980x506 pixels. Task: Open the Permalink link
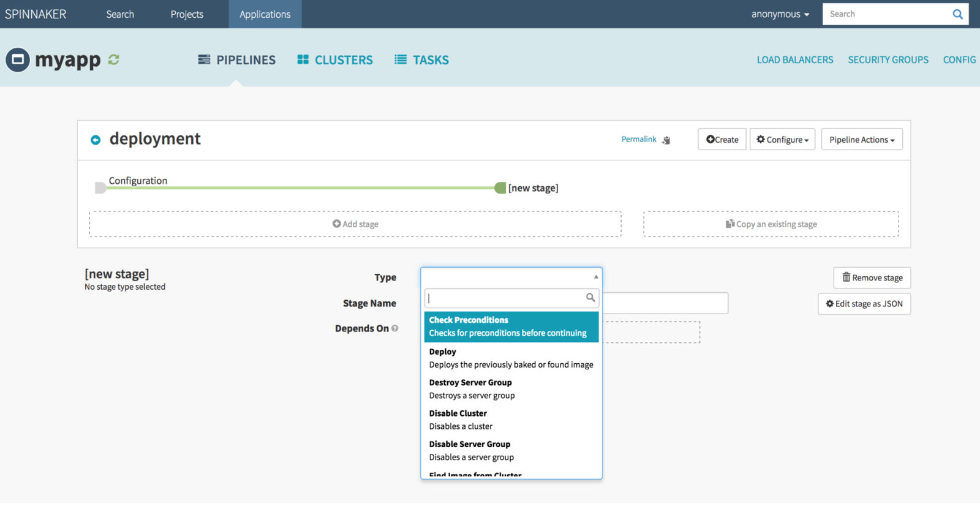tap(639, 140)
